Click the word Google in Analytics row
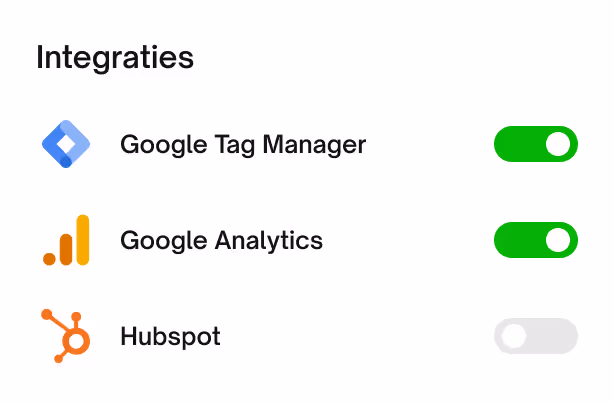This screenshot has width=614, height=402. coord(155,242)
